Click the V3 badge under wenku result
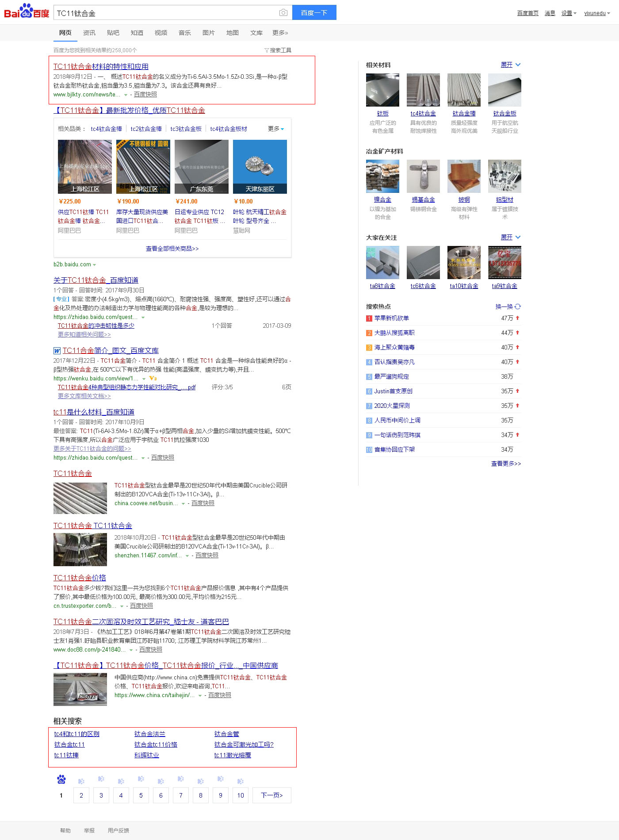The width and height of the screenshot is (619, 840). [x=153, y=378]
